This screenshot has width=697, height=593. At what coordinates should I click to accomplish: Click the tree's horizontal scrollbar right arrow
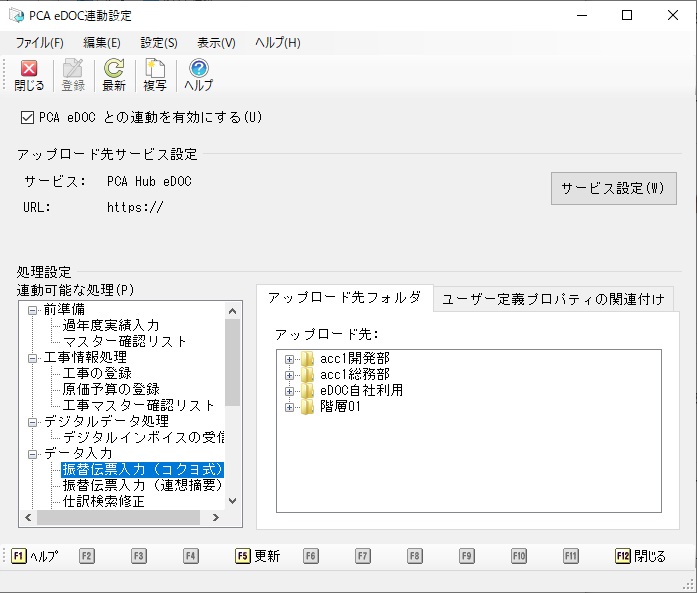[216, 517]
